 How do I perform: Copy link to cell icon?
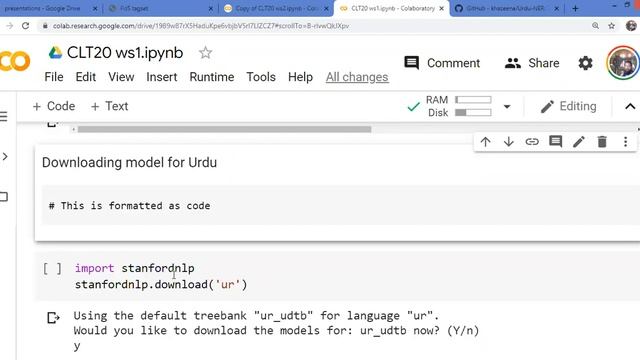tap(532, 142)
